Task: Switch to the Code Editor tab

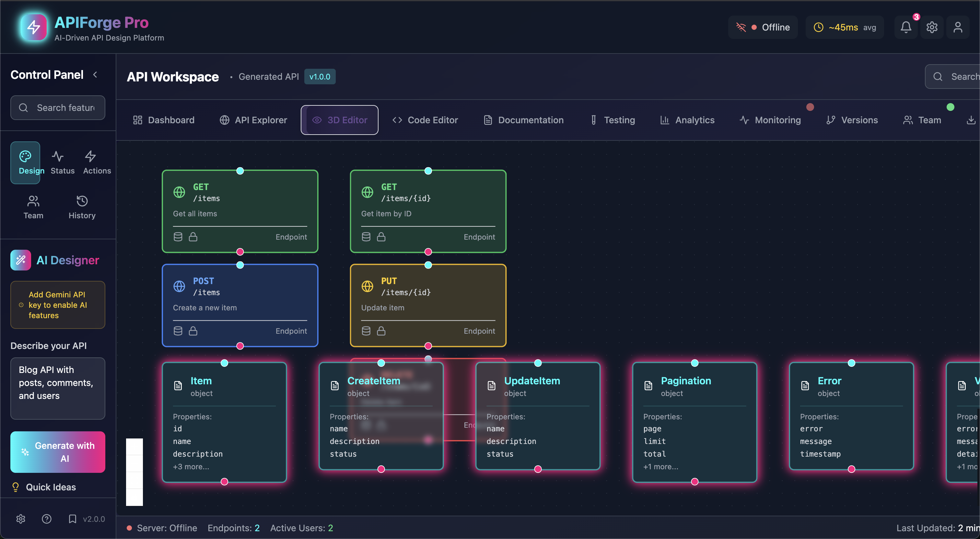Action: tap(425, 120)
